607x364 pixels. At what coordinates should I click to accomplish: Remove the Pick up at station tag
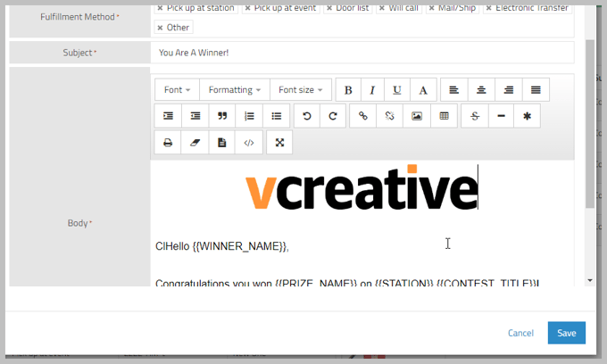[x=160, y=8]
